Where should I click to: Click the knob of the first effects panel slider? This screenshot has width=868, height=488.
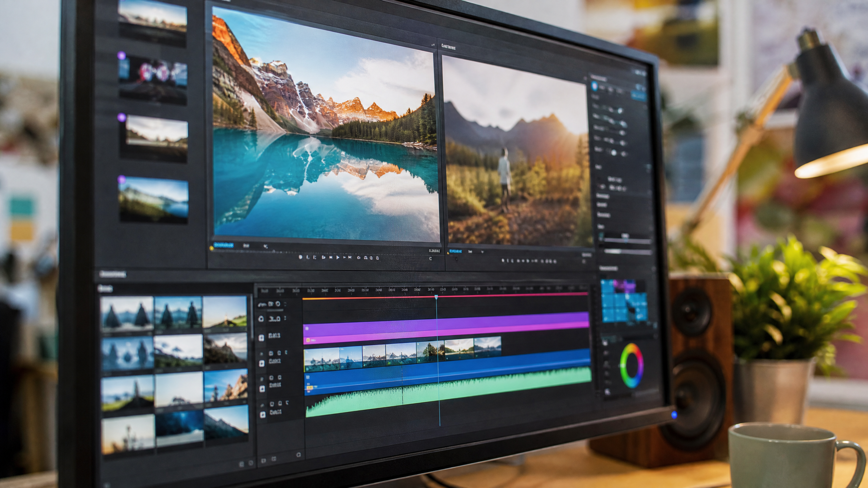click(x=620, y=111)
